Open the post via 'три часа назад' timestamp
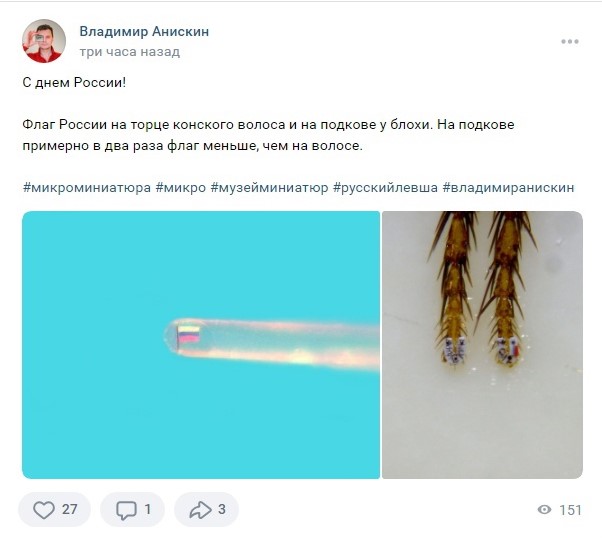Image resolution: width=602 pixels, height=541 pixels. click(130, 52)
